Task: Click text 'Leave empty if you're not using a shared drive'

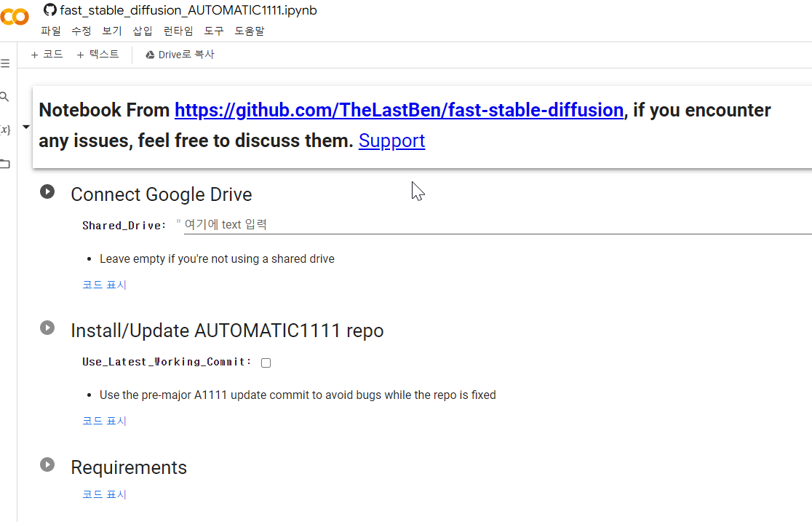Action: click(x=217, y=258)
